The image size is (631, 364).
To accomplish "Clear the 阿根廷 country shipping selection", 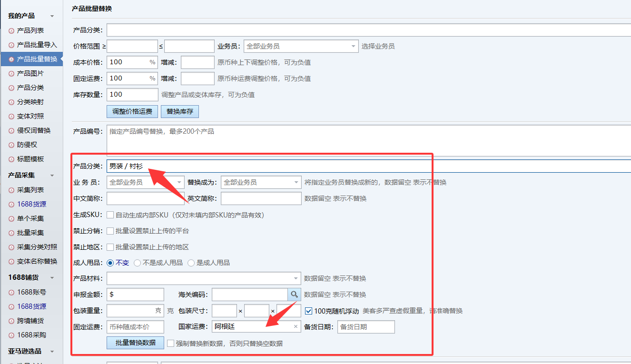I will (296, 327).
